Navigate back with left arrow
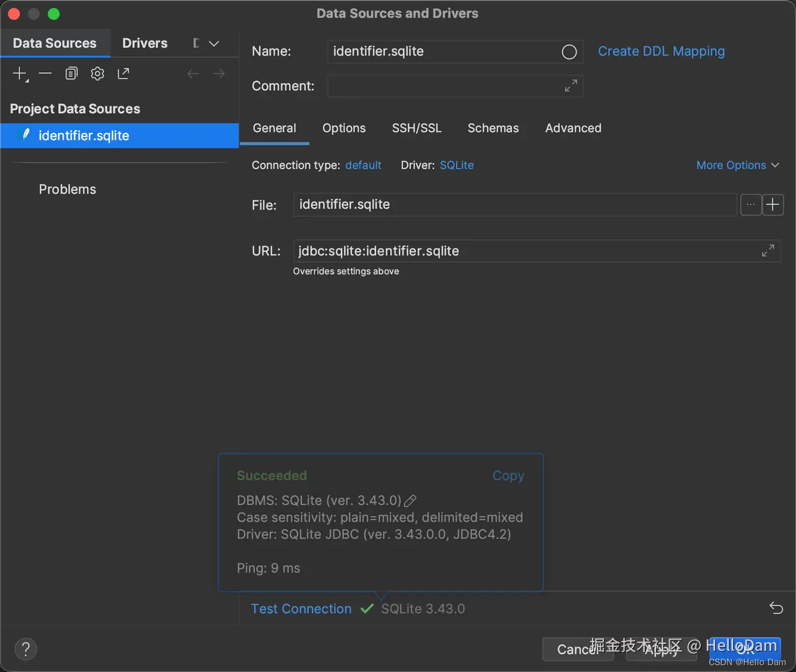 (193, 74)
